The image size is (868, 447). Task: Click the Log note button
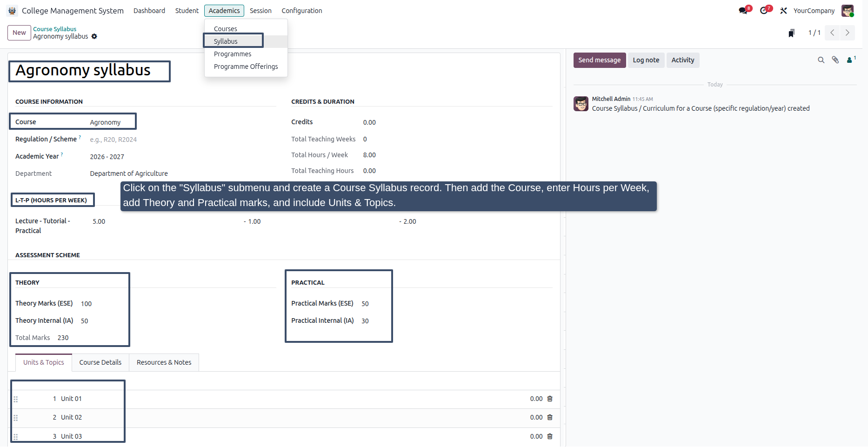pos(646,60)
